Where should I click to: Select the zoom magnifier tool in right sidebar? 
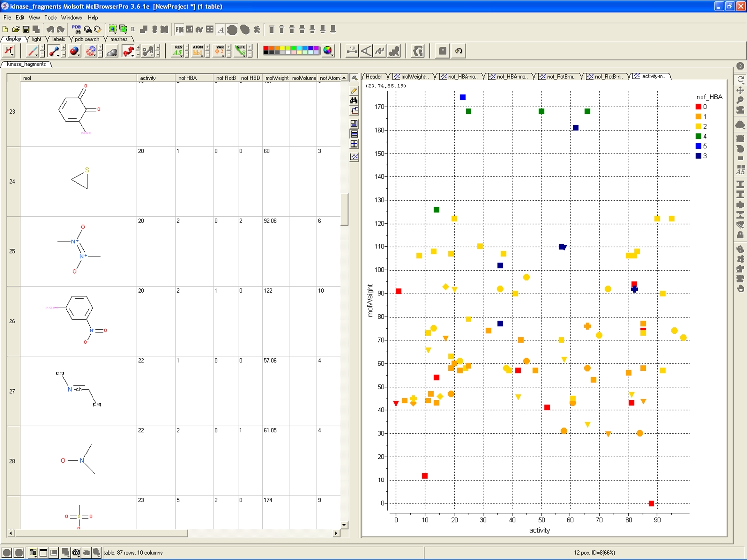point(740,100)
